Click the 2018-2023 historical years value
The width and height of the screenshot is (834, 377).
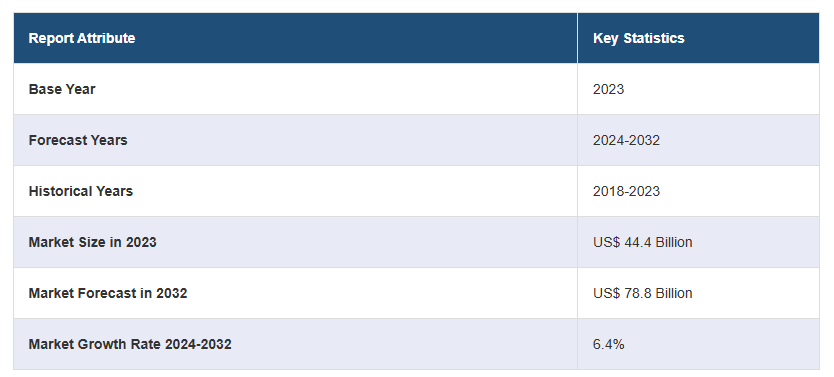(626, 191)
